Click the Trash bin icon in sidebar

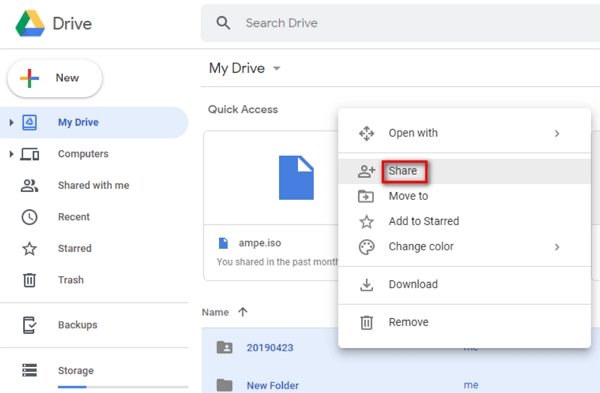click(x=29, y=280)
